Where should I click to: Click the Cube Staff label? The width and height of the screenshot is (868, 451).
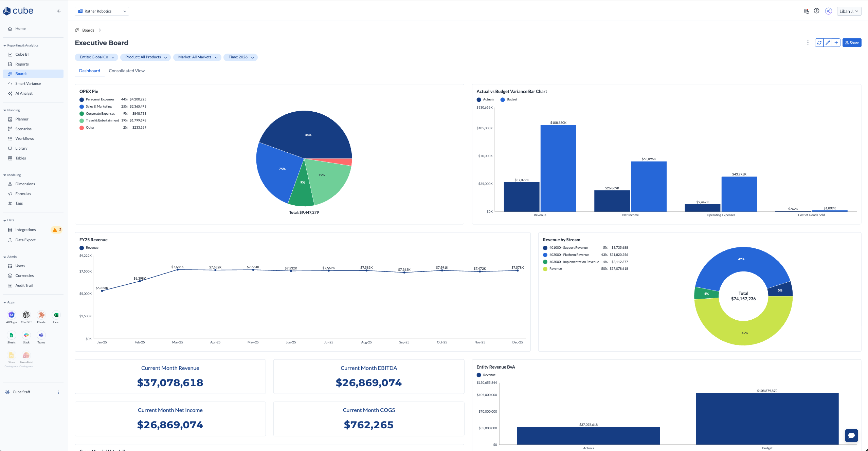[x=21, y=392]
